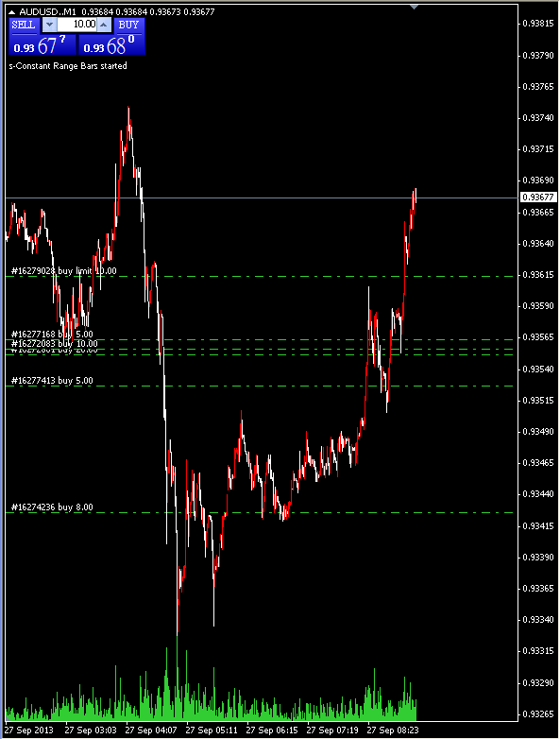Click price scale label 0.93315

click(538, 651)
